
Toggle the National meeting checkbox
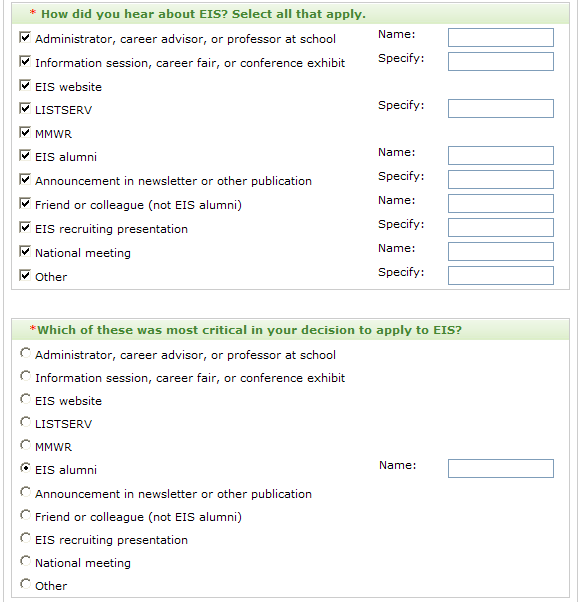point(25,251)
